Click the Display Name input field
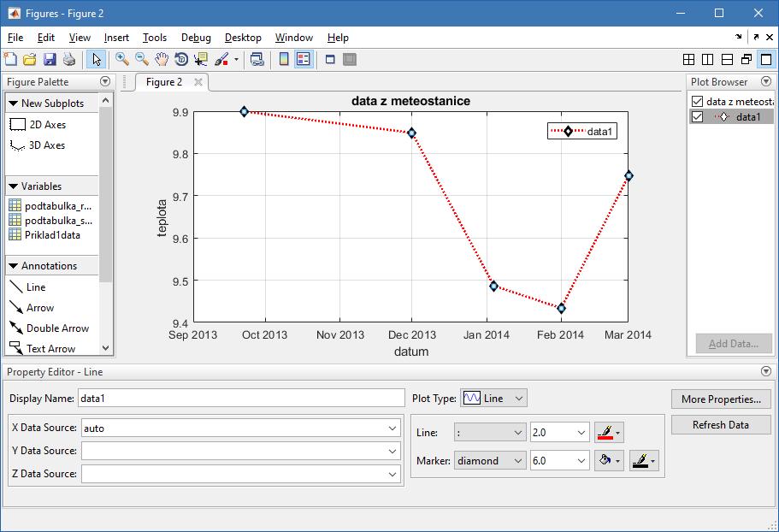 coord(241,399)
